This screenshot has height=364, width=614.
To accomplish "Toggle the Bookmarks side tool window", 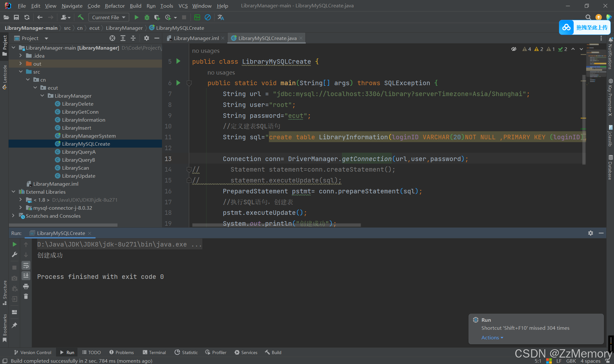I will (4, 328).
